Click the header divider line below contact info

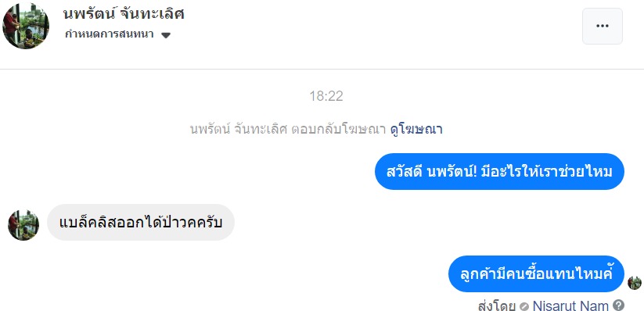coord(322,69)
